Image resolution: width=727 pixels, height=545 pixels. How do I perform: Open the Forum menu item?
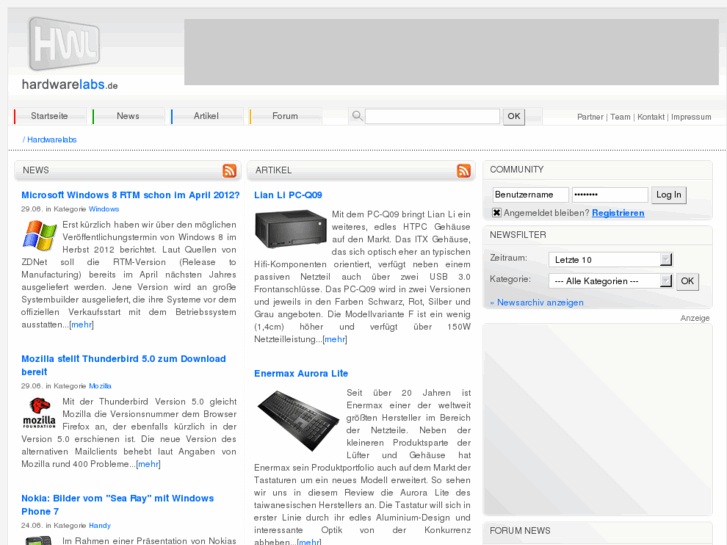click(285, 116)
